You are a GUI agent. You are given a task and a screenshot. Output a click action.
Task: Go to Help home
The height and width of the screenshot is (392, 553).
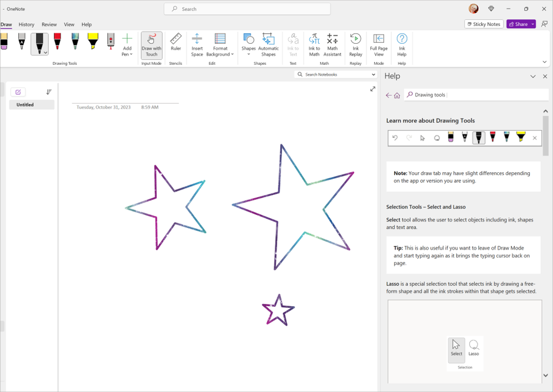(x=397, y=95)
